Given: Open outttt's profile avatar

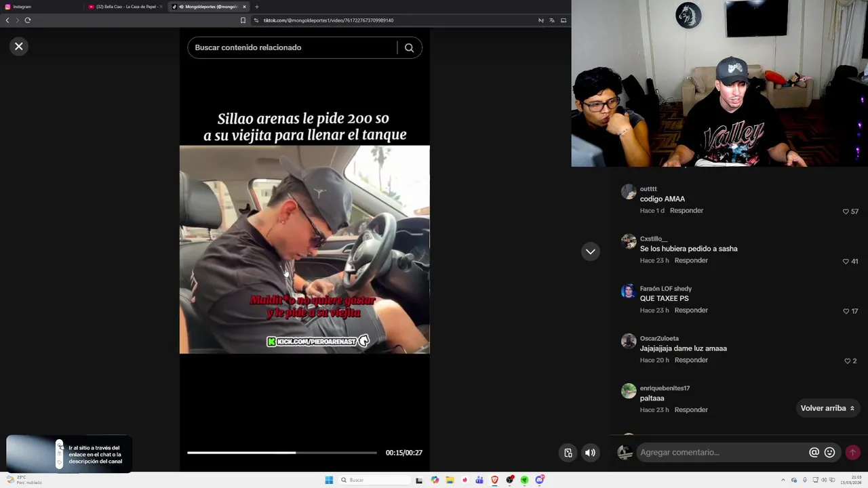Looking at the screenshot, I should [629, 192].
